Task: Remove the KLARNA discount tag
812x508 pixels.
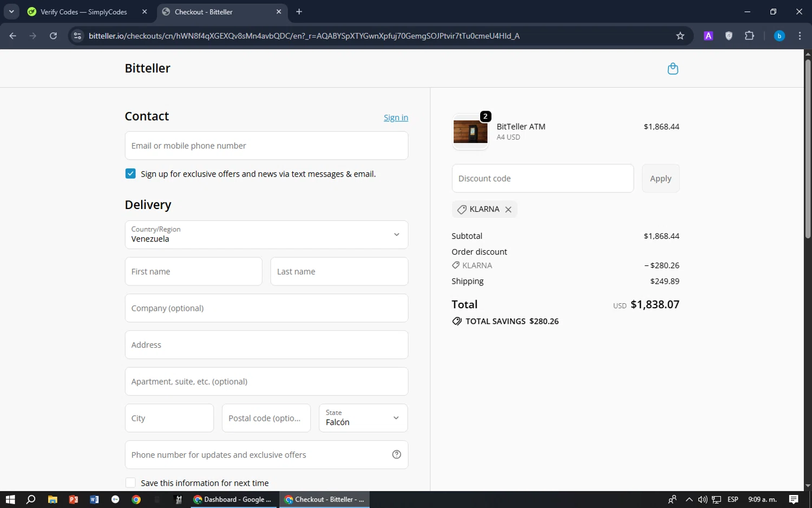Action: pyautogui.click(x=508, y=210)
